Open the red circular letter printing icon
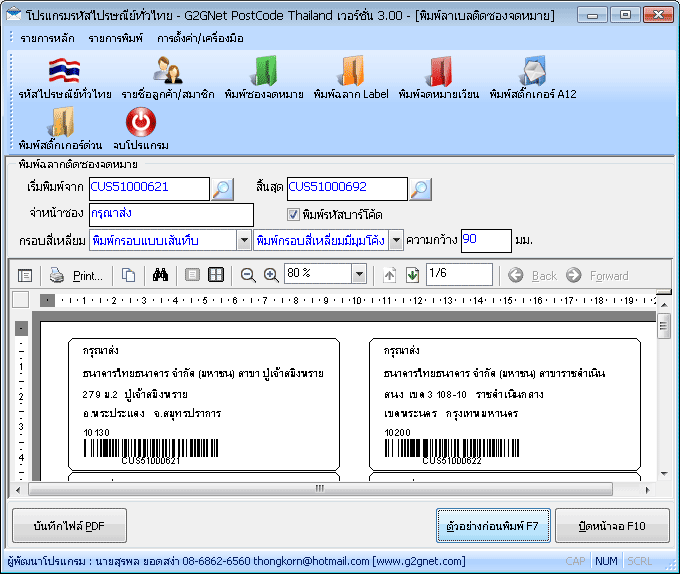The image size is (680, 574). (439, 70)
